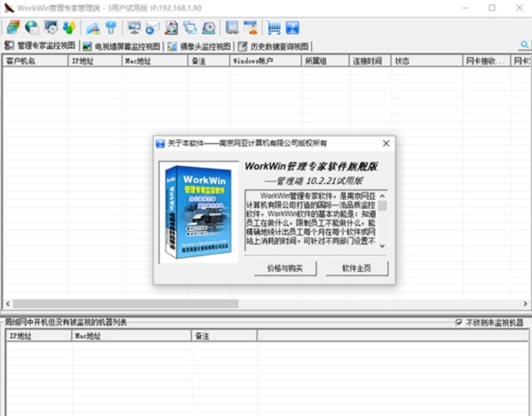Click the 软件主页 button
Screen dimensions: 532x416
point(356,268)
